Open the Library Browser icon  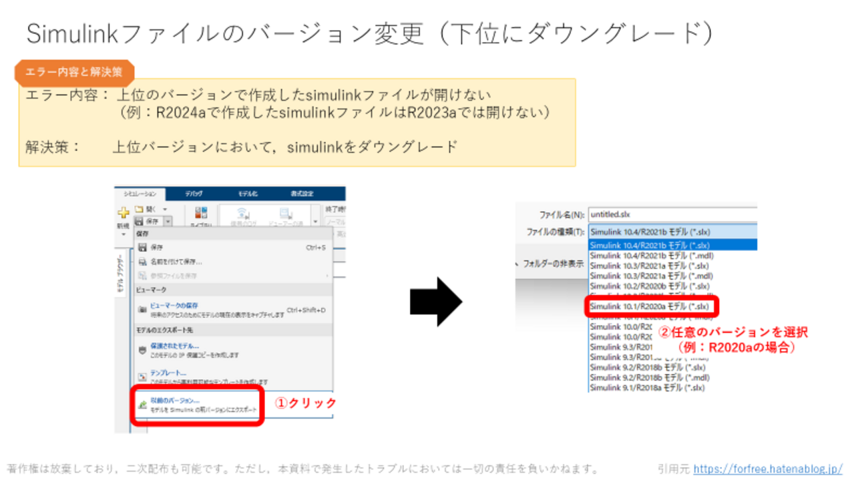(201, 213)
